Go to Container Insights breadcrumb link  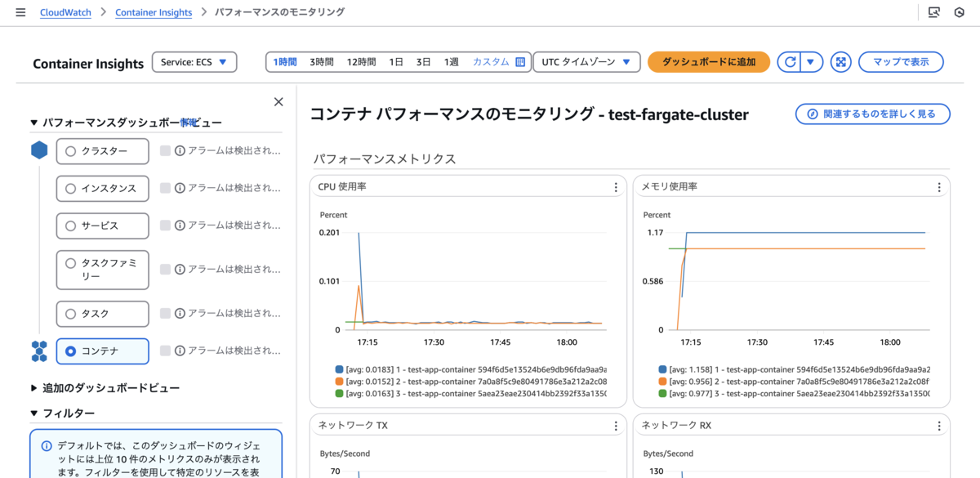click(154, 12)
